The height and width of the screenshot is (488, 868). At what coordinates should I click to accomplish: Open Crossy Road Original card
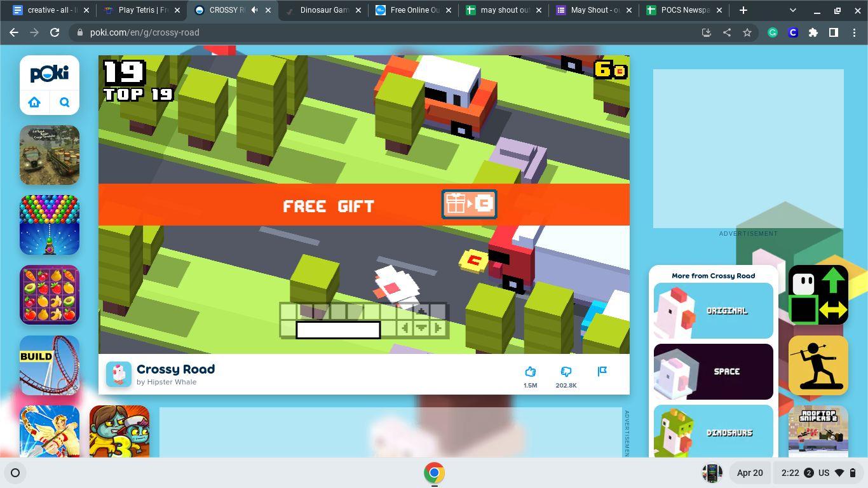click(714, 311)
